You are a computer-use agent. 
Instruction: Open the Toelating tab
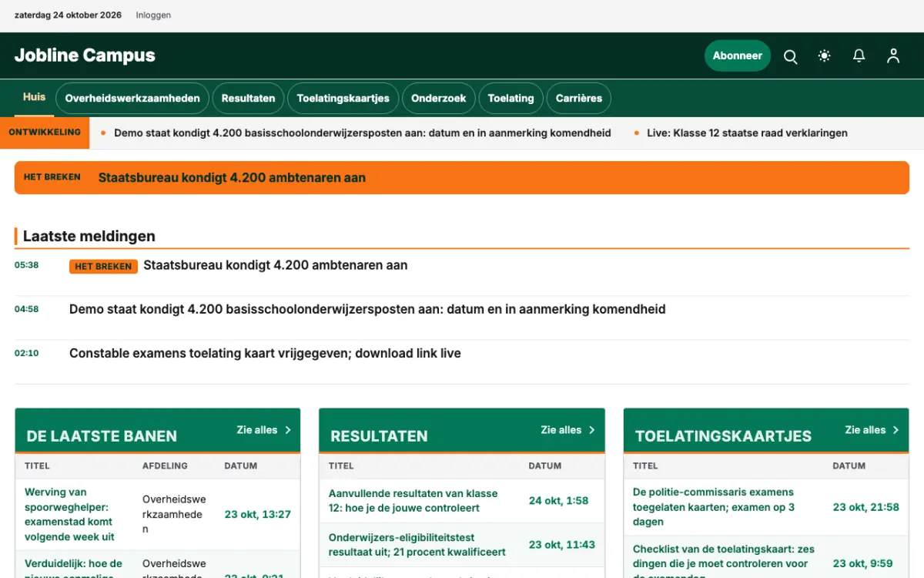(x=511, y=98)
